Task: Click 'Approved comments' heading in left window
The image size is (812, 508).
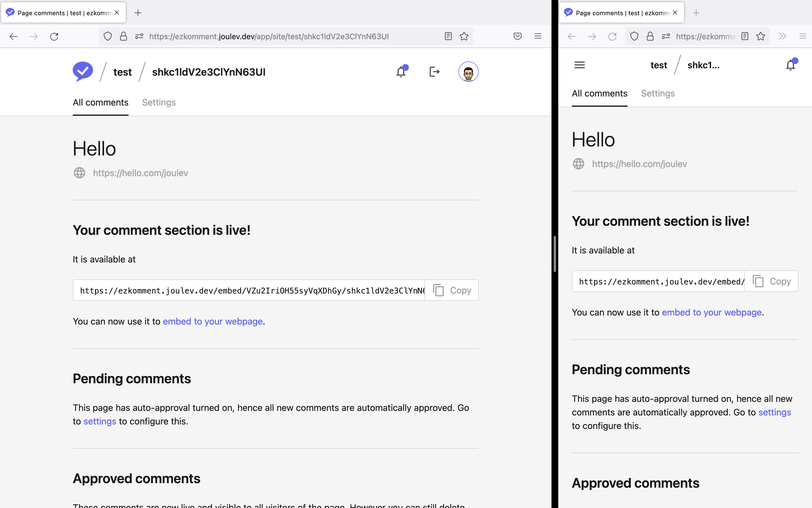Action: [x=136, y=478]
